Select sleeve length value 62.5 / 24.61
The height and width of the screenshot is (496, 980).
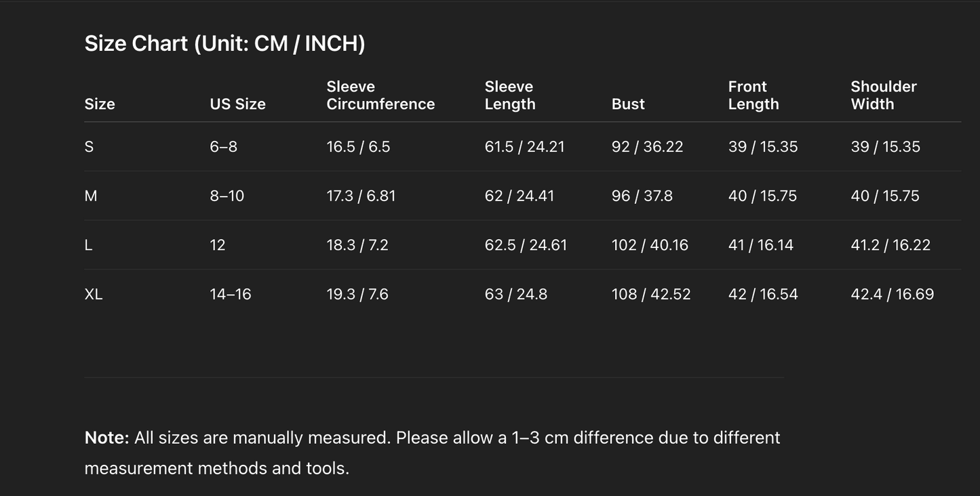(x=526, y=245)
